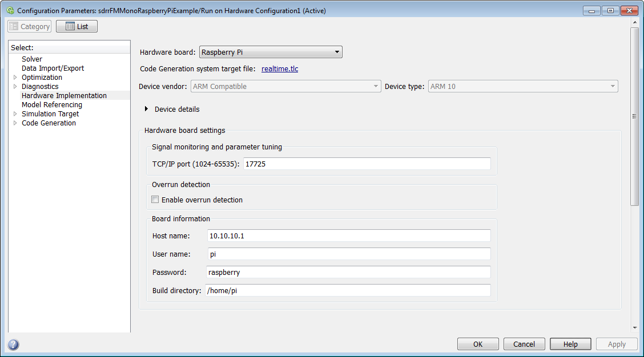
Task: Expand the Optimization tree node
Action: click(15, 78)
